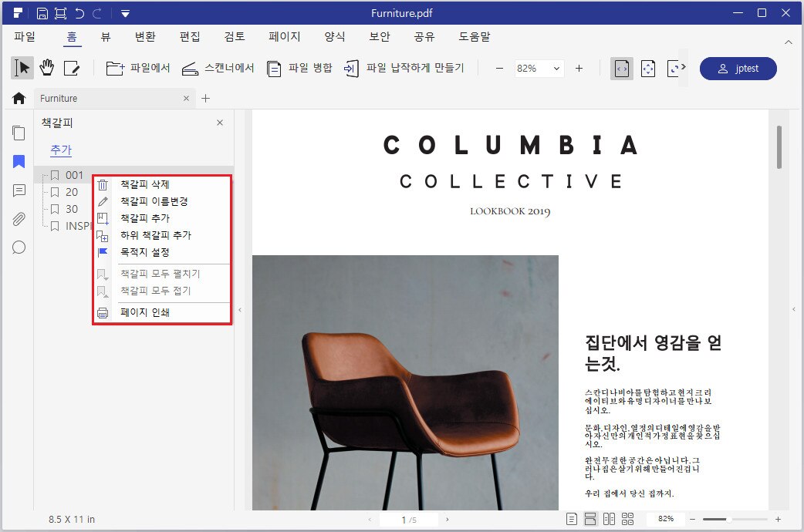The image size is (804, 532).
Task: Open the 파일 menu
Action: click(x=25, y=37)
